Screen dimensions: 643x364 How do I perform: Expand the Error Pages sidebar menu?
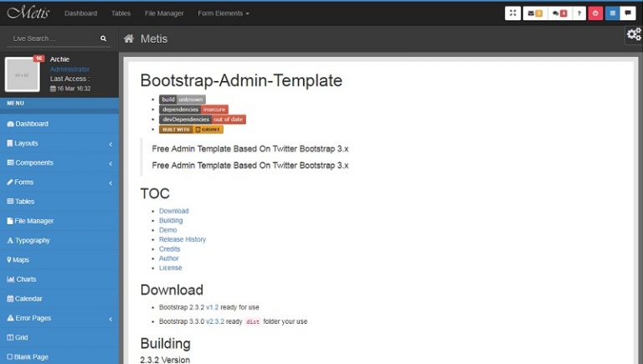point(59,318)
